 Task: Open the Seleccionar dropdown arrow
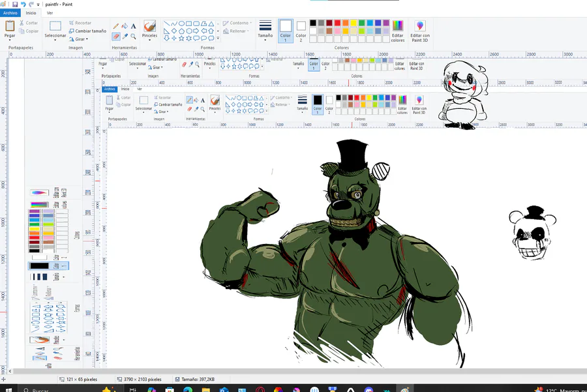pos(55,40)
